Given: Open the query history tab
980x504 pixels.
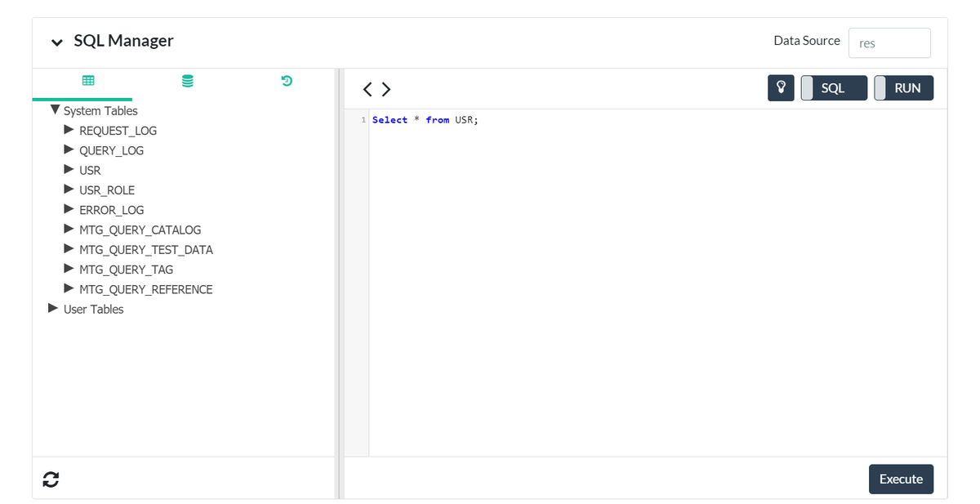Looking at the screenshot, I should (287, 81).
